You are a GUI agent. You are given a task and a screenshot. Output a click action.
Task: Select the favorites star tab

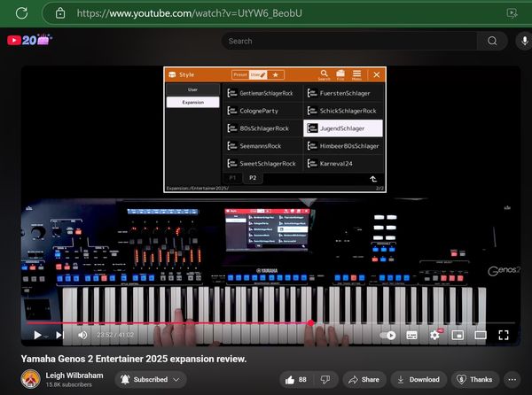point(276,74)
